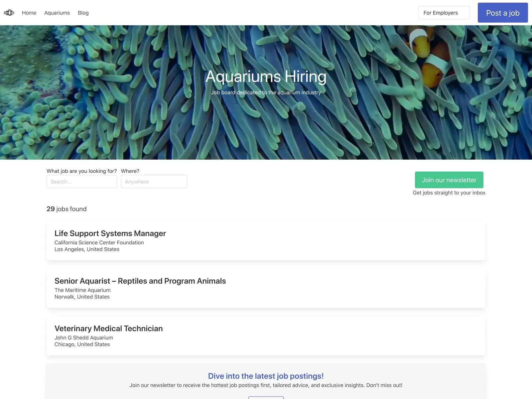This screenshot has height=399, width=532.
Task: Click the 29 jobs found count
Action: point(66,209)
